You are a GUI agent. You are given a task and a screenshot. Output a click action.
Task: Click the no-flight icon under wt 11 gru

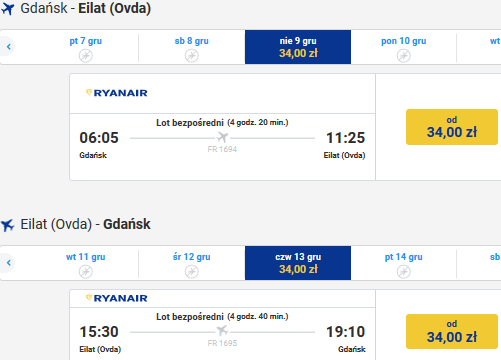click(x=86, y=272)
